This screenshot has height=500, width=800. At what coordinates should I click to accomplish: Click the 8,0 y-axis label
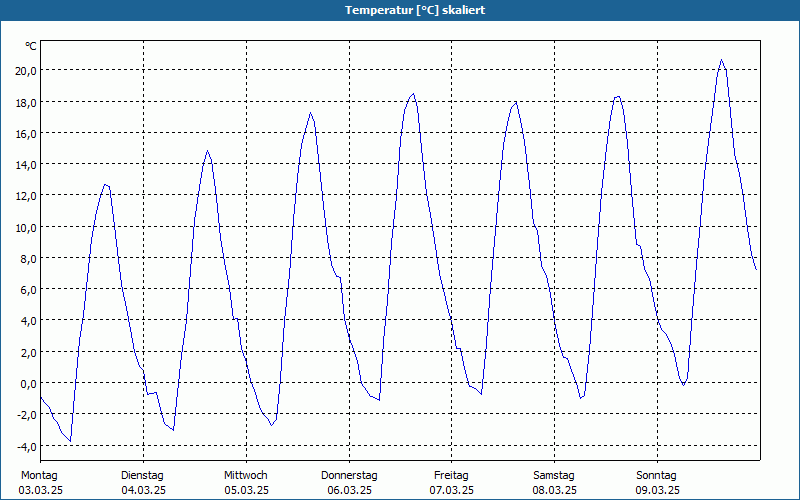click(x=28, y=259)
